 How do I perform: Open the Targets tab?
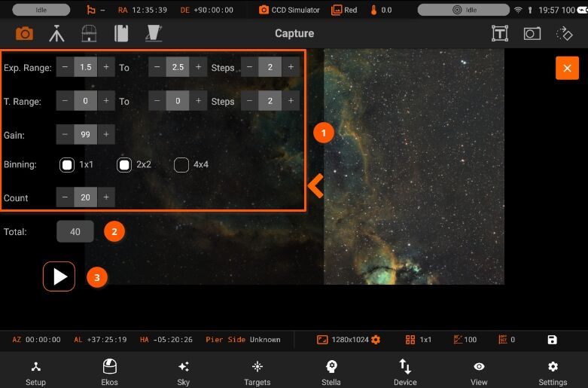coord(257,372)
